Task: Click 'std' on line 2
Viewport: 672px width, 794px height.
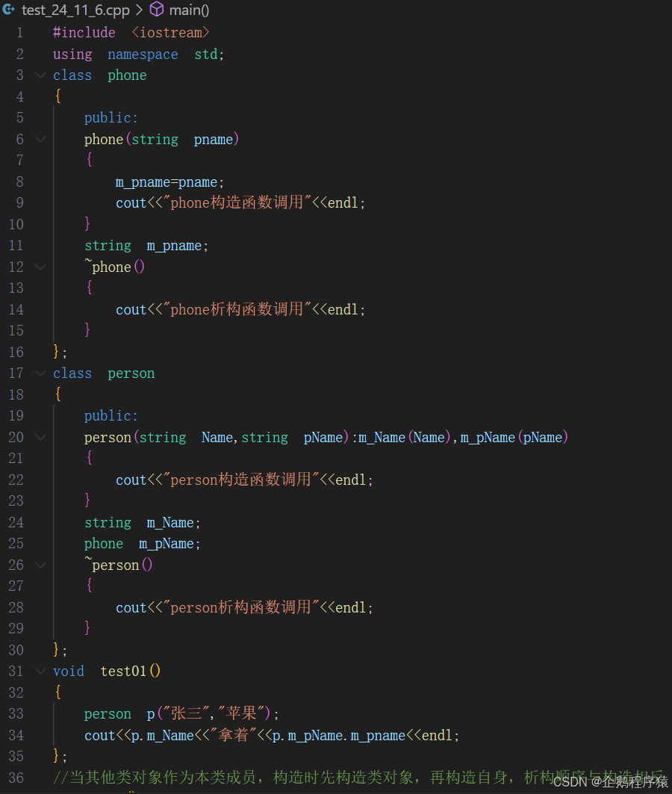Action: [206, 55]
